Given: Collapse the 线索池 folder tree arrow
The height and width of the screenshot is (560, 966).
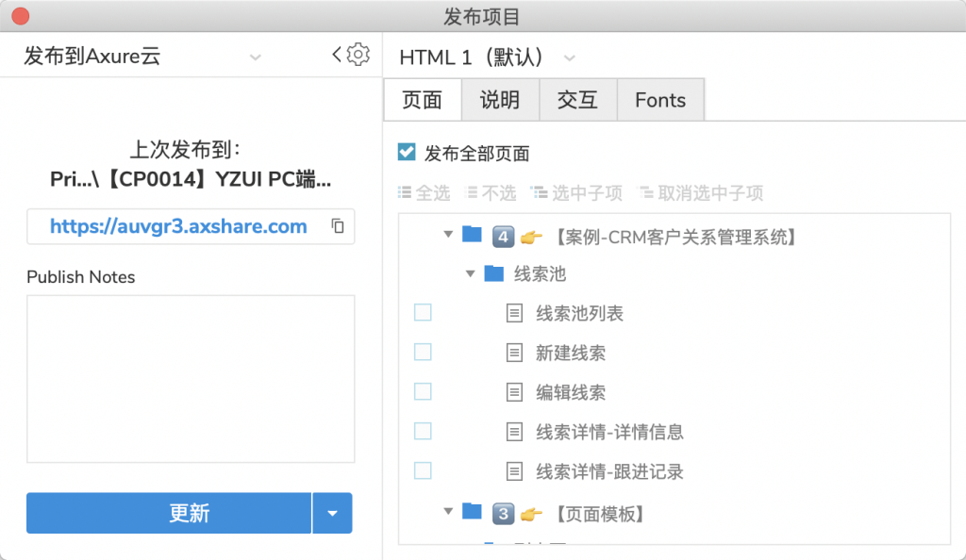Looking at the screenshot, I should coord(470,273).
